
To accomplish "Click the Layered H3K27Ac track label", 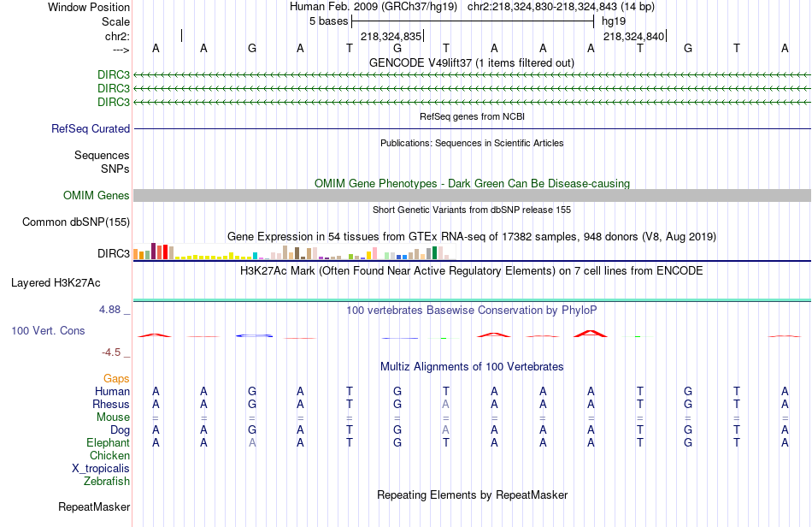I will click(x=56, y=283).
